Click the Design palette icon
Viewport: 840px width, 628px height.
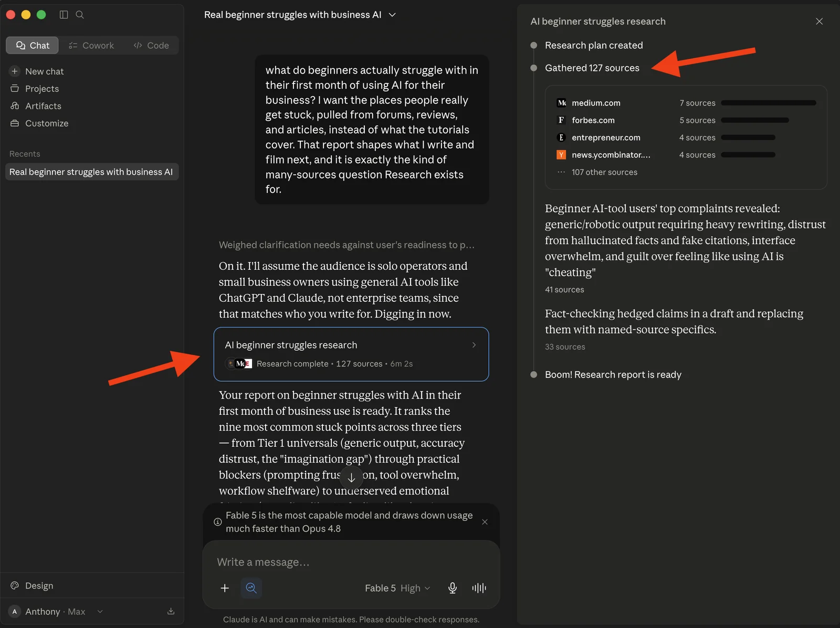point(15,585)
